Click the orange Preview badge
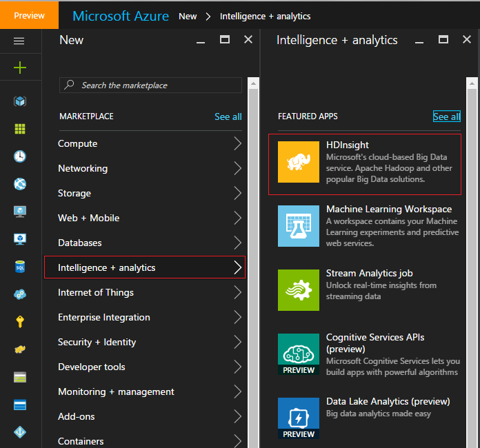 30,15
